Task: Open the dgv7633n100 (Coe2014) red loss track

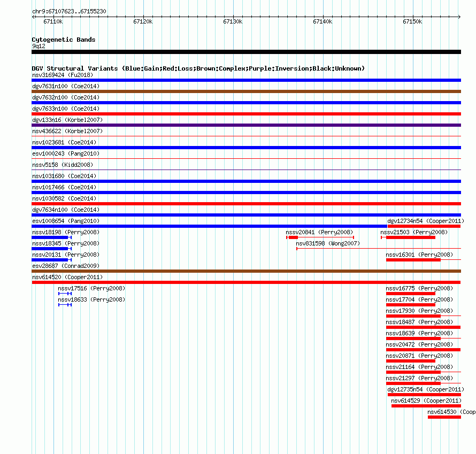Action: (x=246, y=114)
